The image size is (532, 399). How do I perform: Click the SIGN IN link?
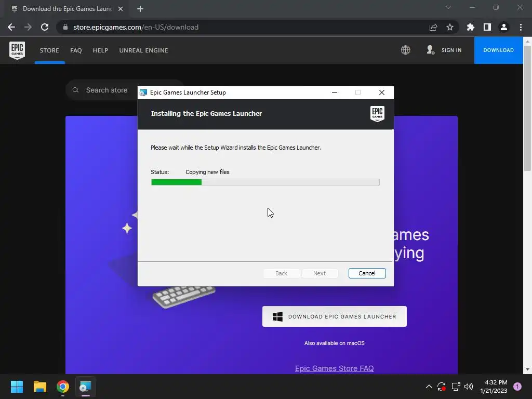tap(451, 50)
